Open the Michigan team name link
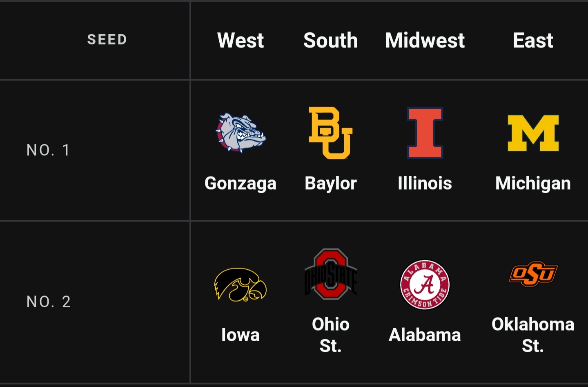The width and height of the screenshot is (588, 387). click(533, 183)
